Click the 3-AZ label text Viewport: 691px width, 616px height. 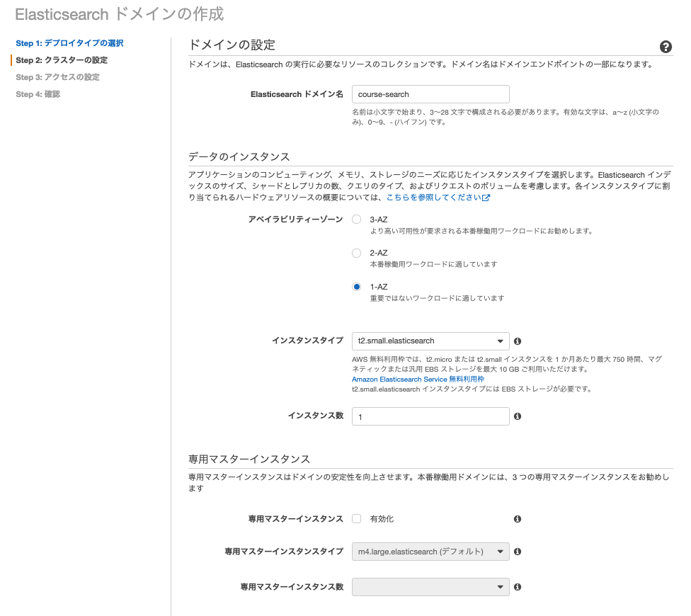379,219
